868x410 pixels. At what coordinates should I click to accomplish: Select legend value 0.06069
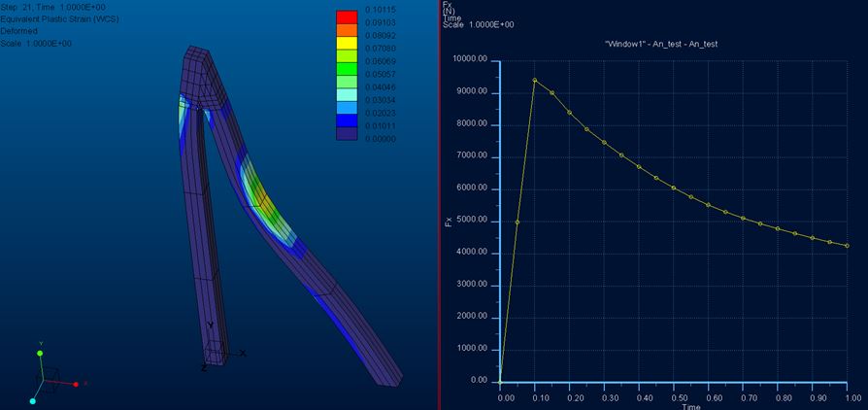click(x=381, y=61)
